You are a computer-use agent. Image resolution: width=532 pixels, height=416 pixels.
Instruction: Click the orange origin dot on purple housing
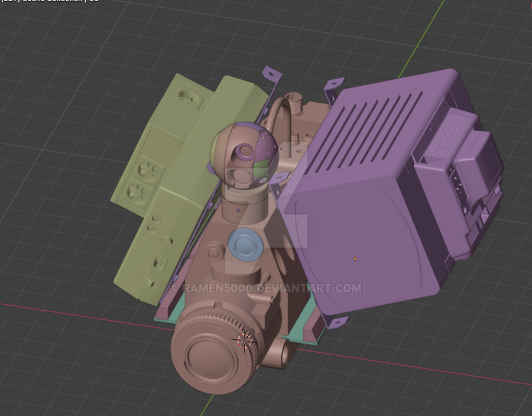pyautogui.click(x=355, y=259)
